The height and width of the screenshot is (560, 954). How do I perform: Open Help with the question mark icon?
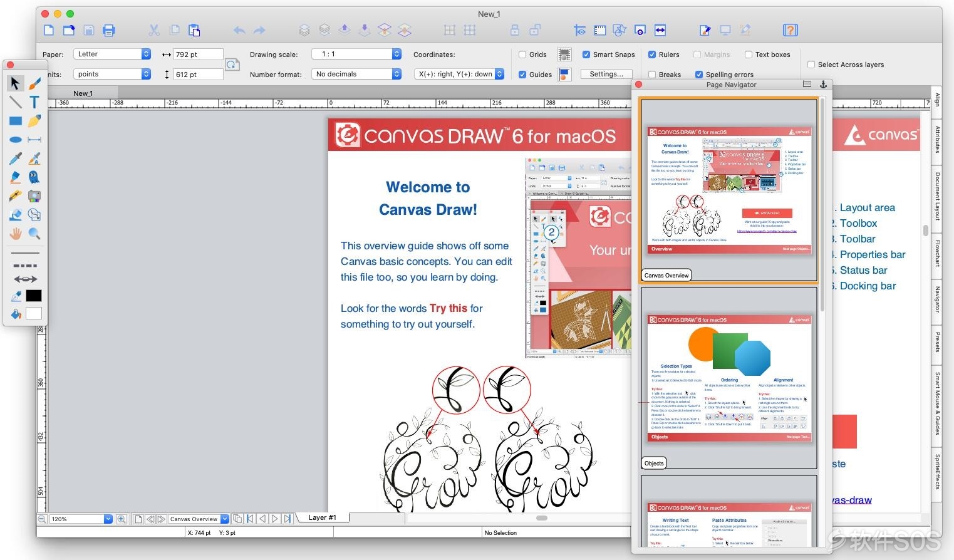point(790,29)
